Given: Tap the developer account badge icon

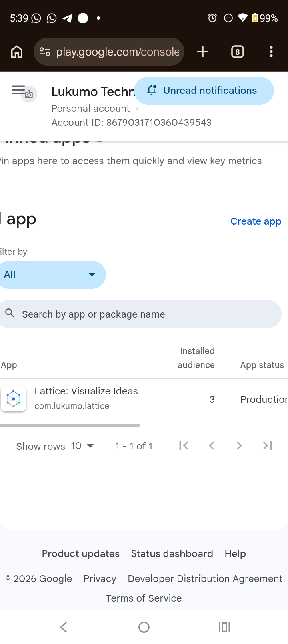Looking at the screenshot, I should click(x=29, y=95).
